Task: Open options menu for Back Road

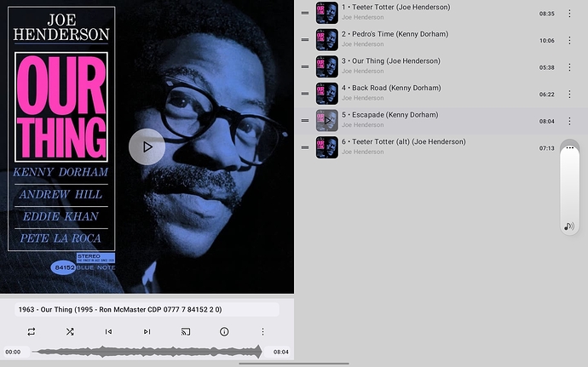Action: (x=569, y=95)
